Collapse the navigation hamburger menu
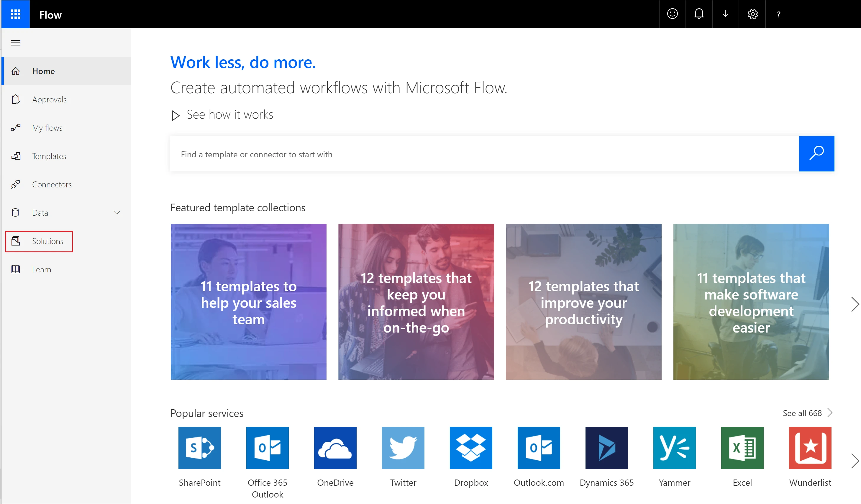This screenshot has width=861, height=504. click(16, 43)
